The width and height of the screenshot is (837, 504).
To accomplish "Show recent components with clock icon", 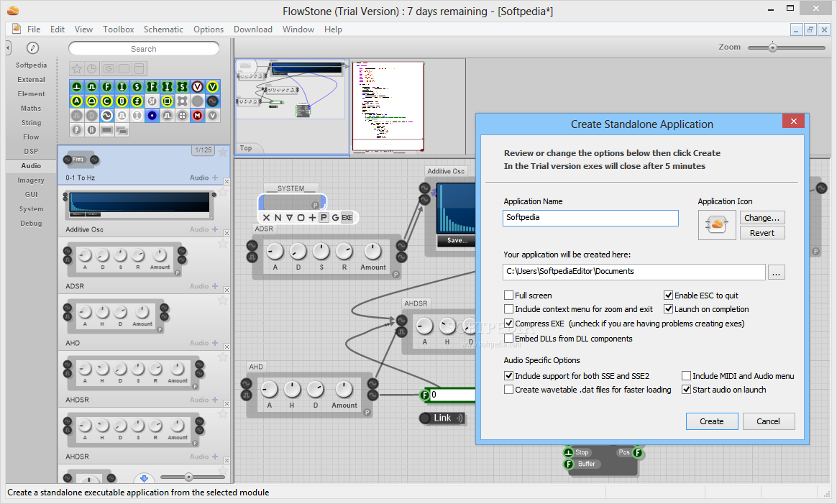I will 92,68.
